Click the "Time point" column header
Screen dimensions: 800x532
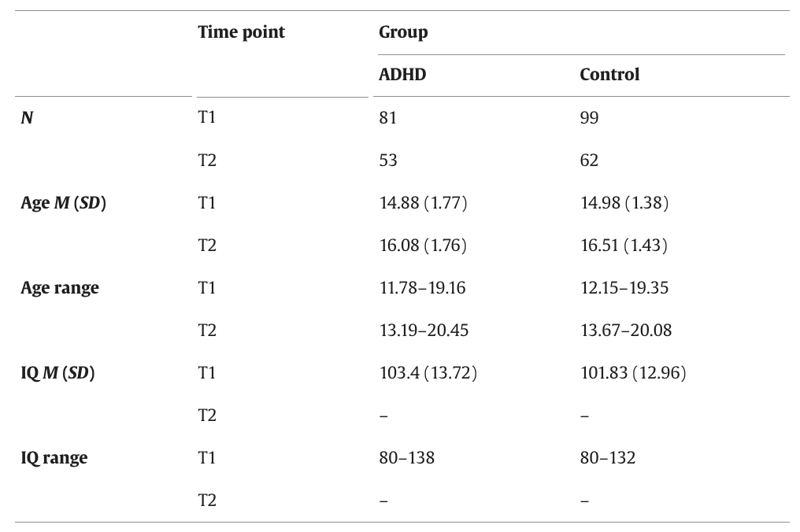click(x=241, y=32)
